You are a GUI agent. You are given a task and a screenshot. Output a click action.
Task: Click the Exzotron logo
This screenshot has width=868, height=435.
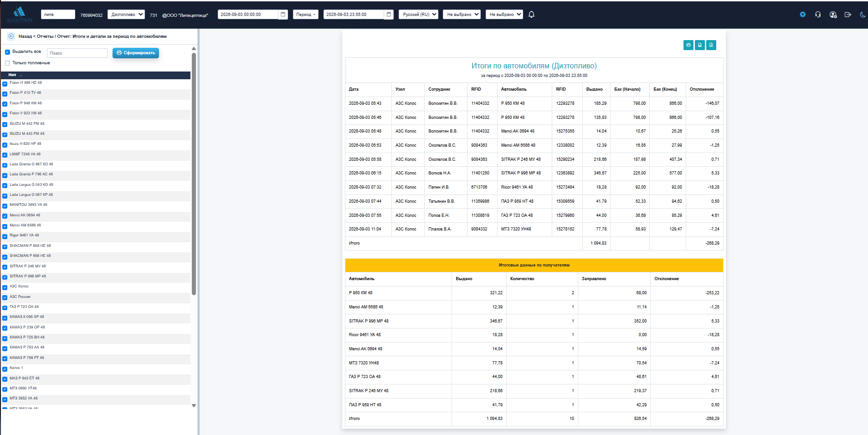[x=20, y=15]
